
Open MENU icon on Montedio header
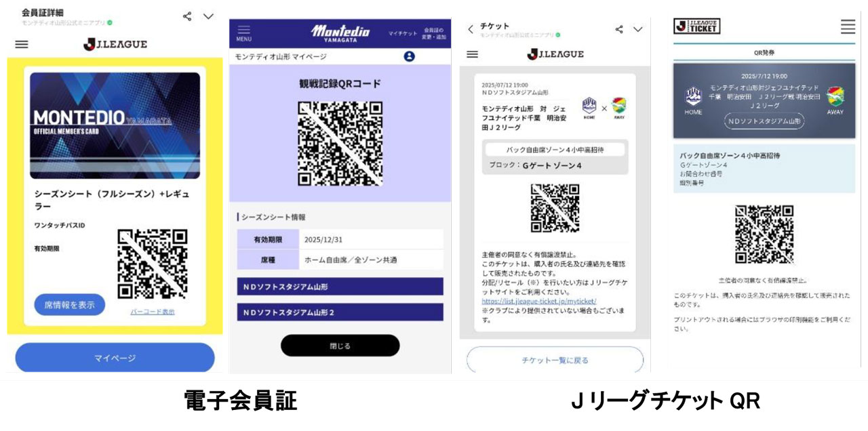[243, 33]
